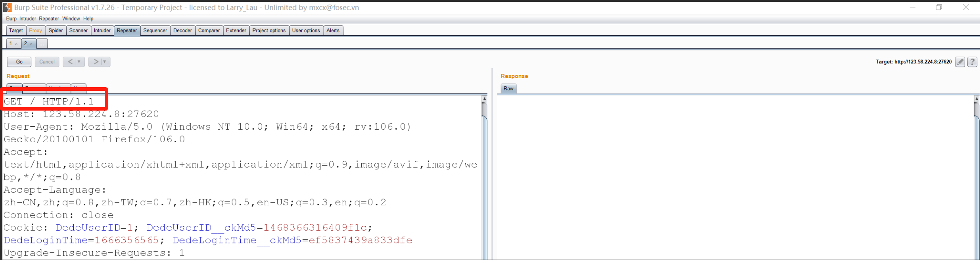
Task: Switch to the Extender tab
Action: tap(236, 31)
